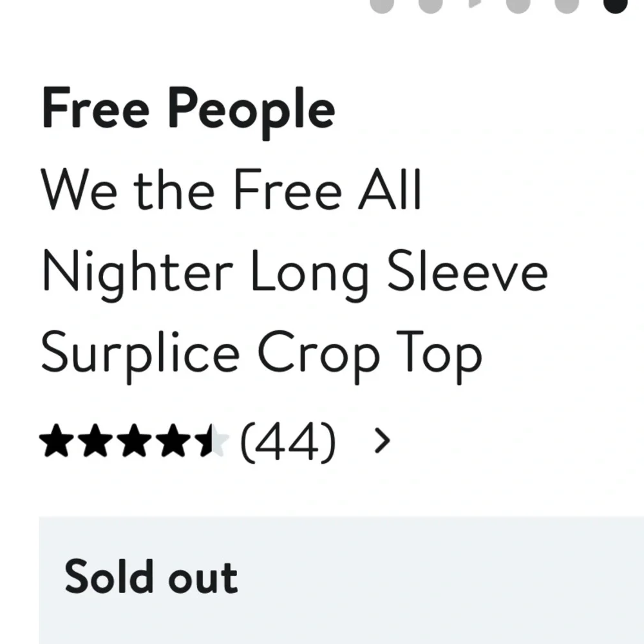Select the second star in the rating row
This screenshot has height=644, width=644.
pos(95,439)
